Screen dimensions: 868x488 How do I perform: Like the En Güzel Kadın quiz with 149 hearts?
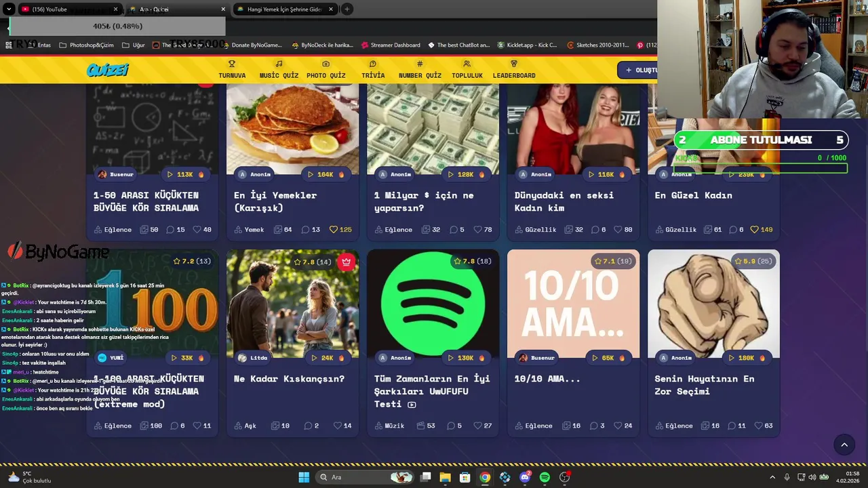[x=762, y=230]
